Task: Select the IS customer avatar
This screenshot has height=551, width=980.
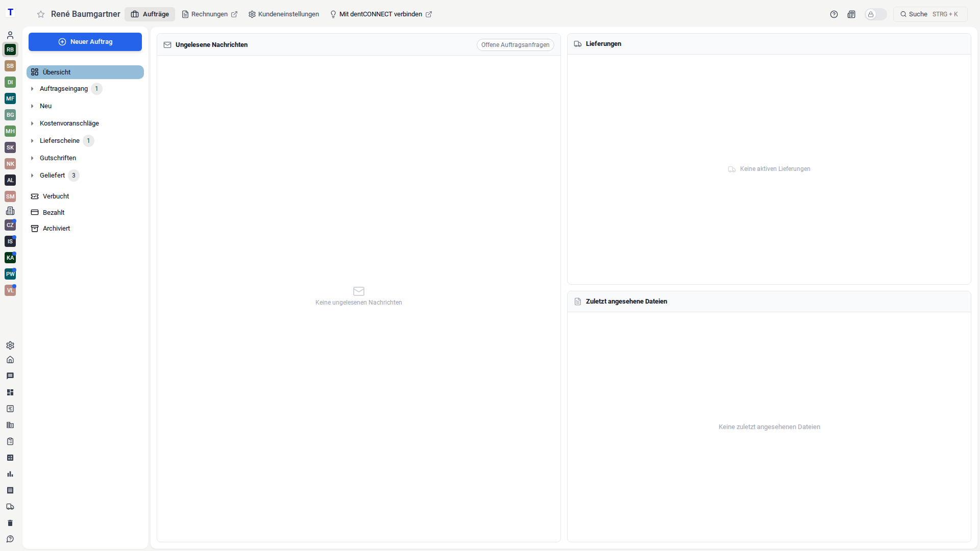Action: point(10,241)
